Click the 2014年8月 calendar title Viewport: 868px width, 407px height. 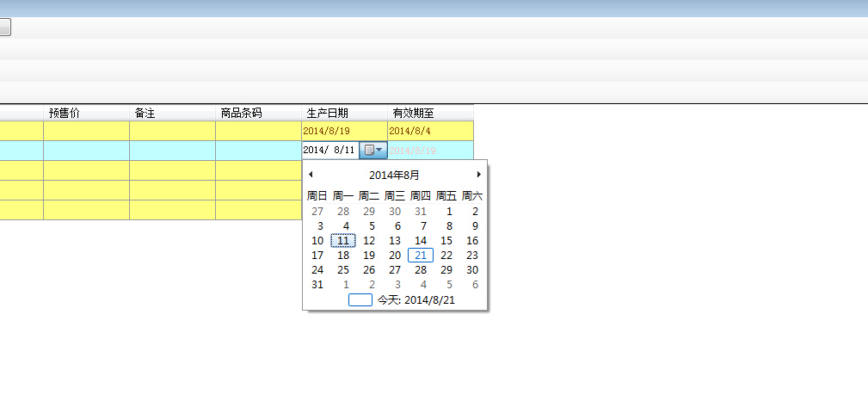[394, 176]
